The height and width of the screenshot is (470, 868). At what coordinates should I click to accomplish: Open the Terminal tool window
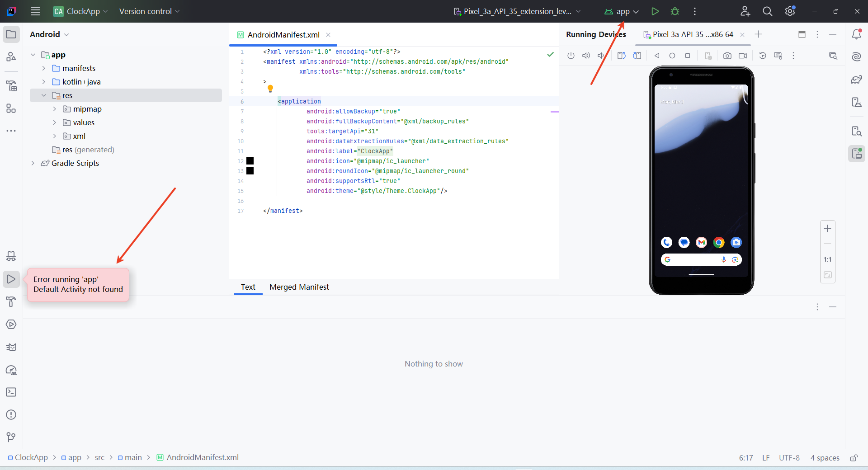(11, 392)
